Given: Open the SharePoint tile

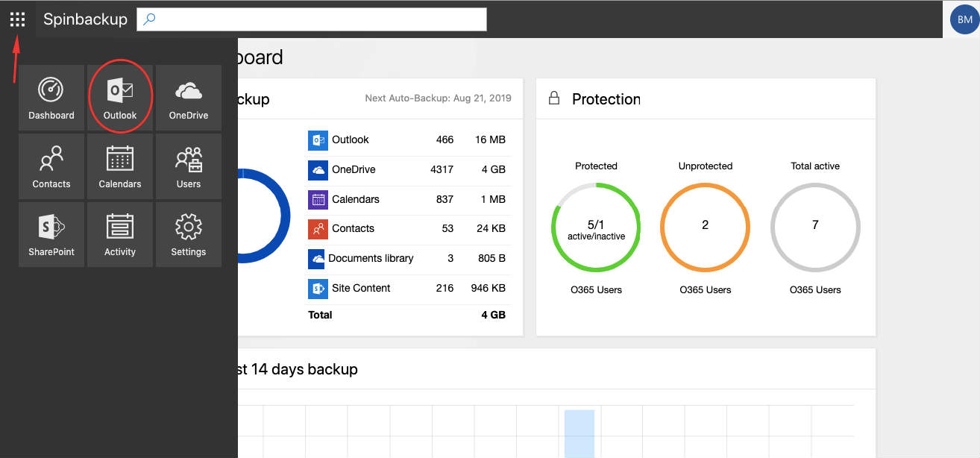Looking at the screenshot, I should coord(51,234).
